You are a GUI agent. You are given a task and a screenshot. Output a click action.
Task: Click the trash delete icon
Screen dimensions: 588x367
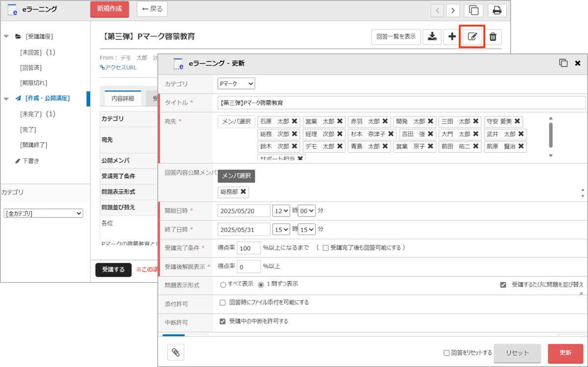click(x=493, y=37)
